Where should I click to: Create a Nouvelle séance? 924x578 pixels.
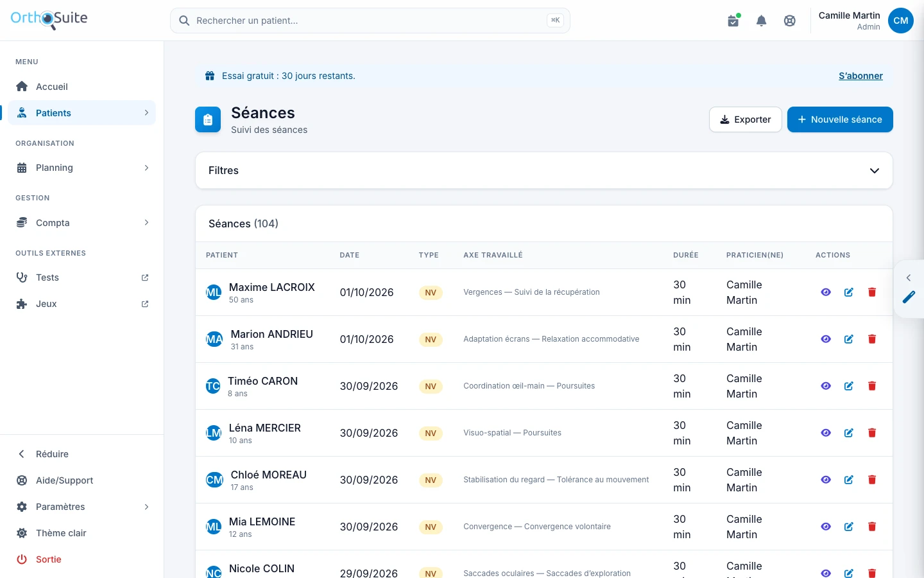[840, 119]
